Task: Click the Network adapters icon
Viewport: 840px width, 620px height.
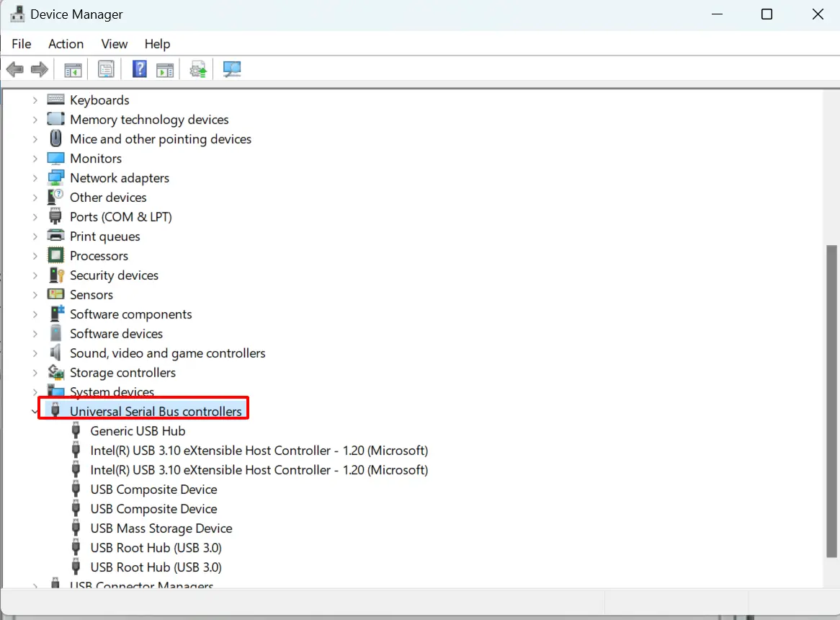Action: pyautogui.click(x=55, y=177)
